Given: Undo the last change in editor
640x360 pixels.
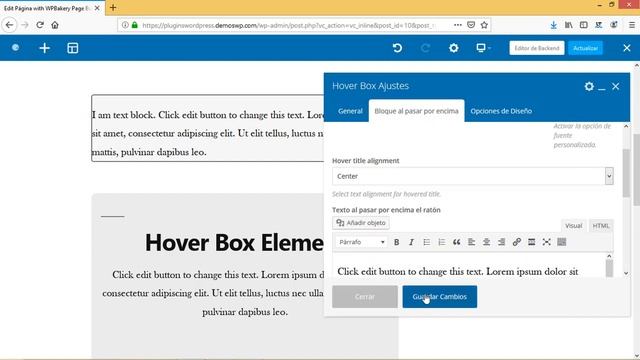Looking at the screenshot, I should point(397,48).
